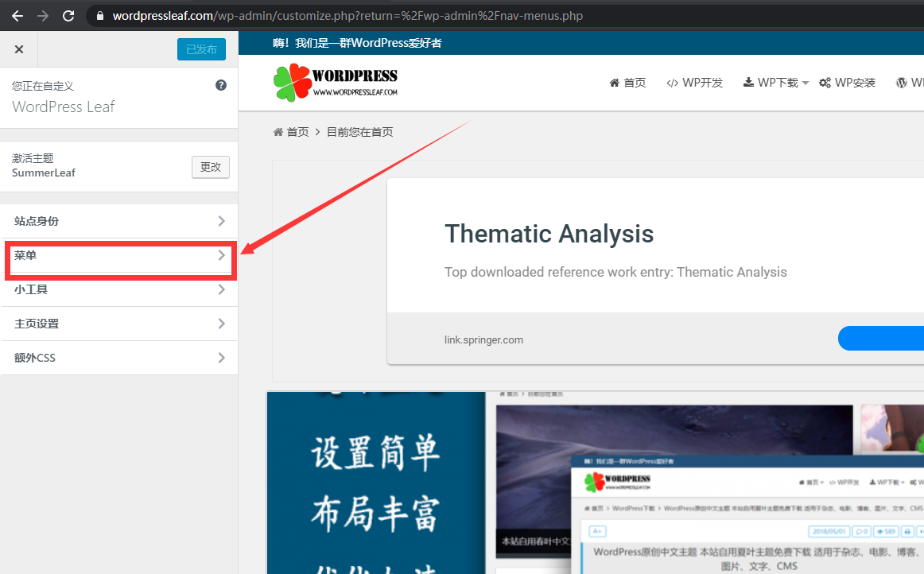The height and width of the screenshot is (574, 924).
Task: Click the WordPress Leaf clover logo
Action: point(336,83)
